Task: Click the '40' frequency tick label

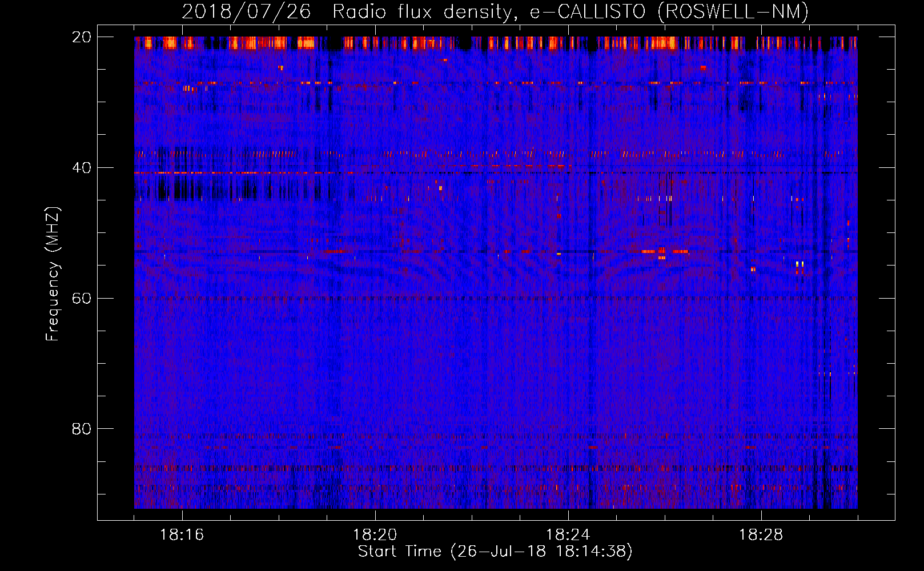Action: click(82, 168)
